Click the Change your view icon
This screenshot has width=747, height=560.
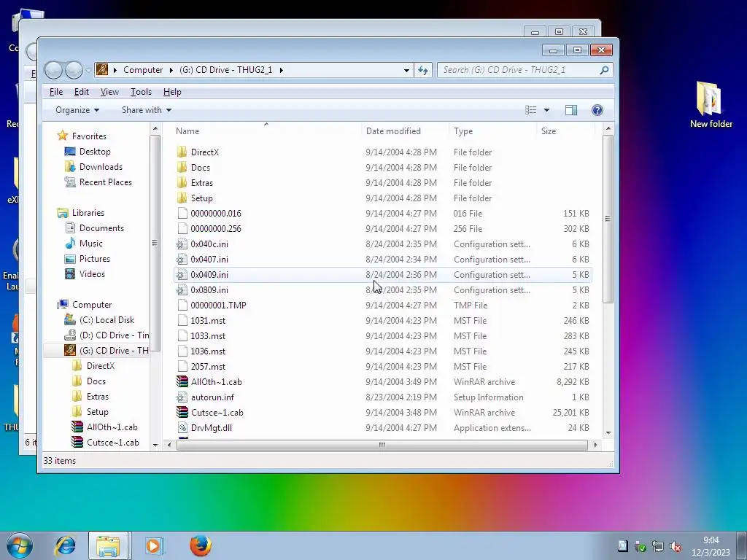(531, 110)
